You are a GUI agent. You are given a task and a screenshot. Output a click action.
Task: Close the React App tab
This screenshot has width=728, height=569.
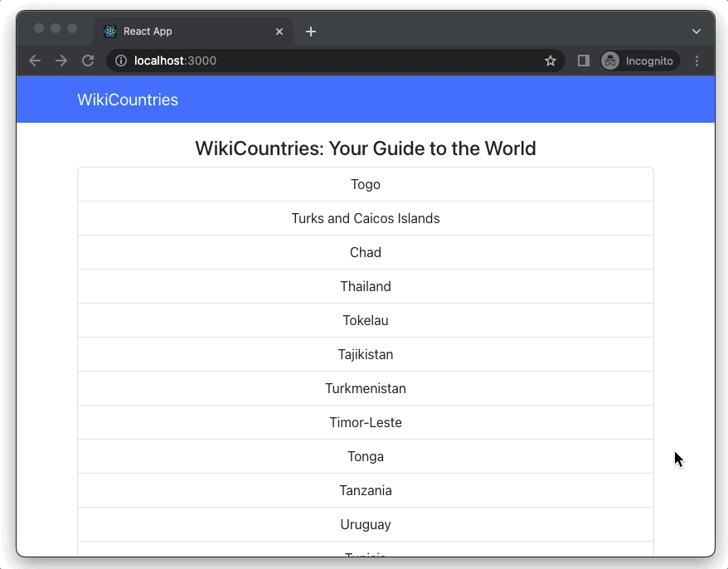[x=279, y=32]
